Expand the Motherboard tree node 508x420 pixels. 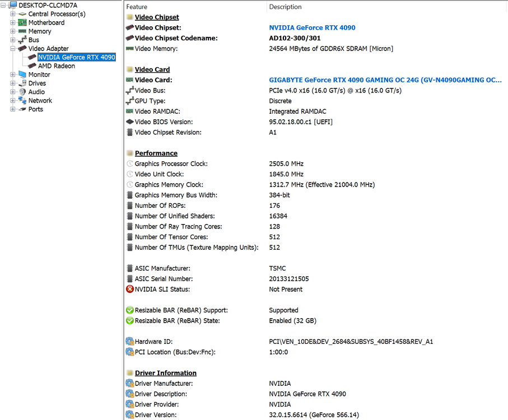(x=13, y=22)
